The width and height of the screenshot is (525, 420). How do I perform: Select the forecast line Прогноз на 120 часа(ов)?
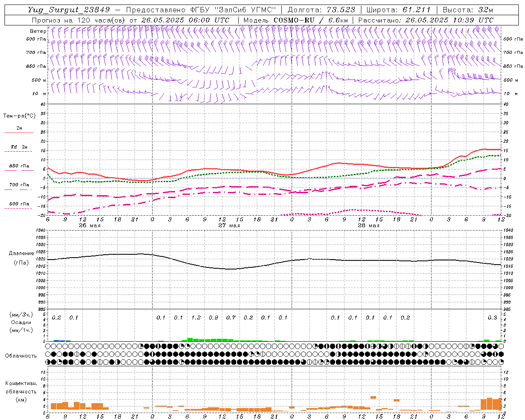79,20
